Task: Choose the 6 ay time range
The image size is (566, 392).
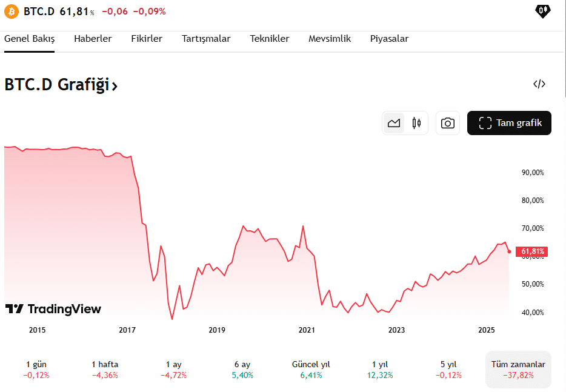Action: point(242,364)
